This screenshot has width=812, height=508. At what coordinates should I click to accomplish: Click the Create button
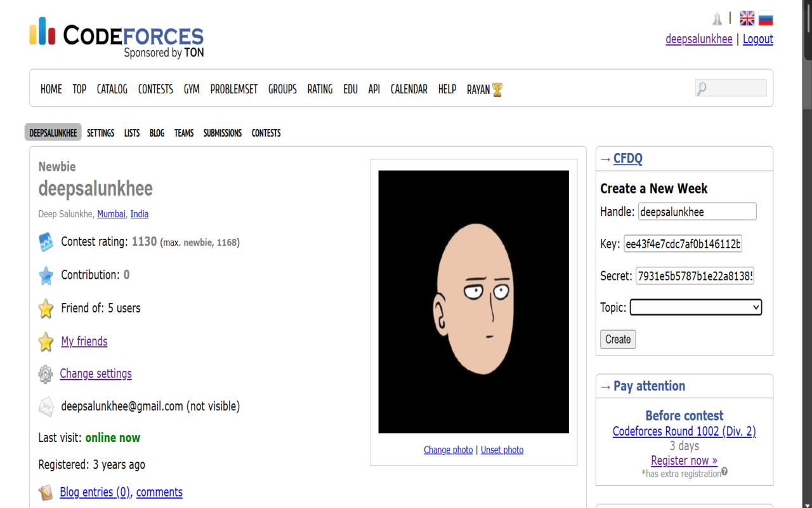click(x=618, y=339)
